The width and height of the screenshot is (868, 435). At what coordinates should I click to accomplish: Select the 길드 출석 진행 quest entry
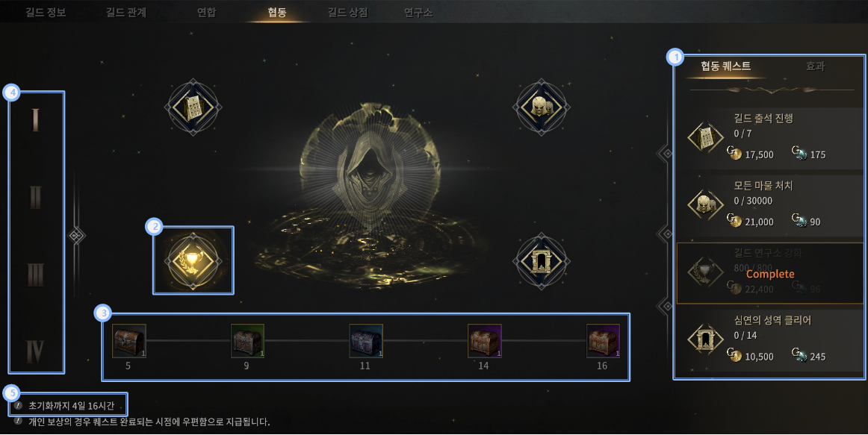(770, 138)
